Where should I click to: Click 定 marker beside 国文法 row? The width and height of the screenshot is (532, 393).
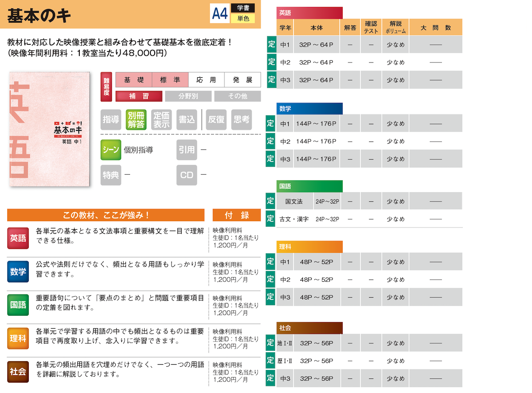[271, 200]
